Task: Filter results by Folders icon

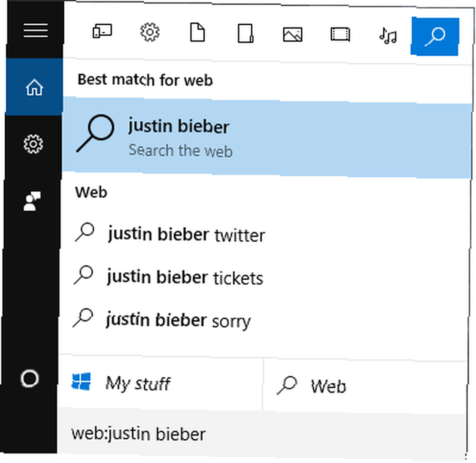Action: pos(245,33)
